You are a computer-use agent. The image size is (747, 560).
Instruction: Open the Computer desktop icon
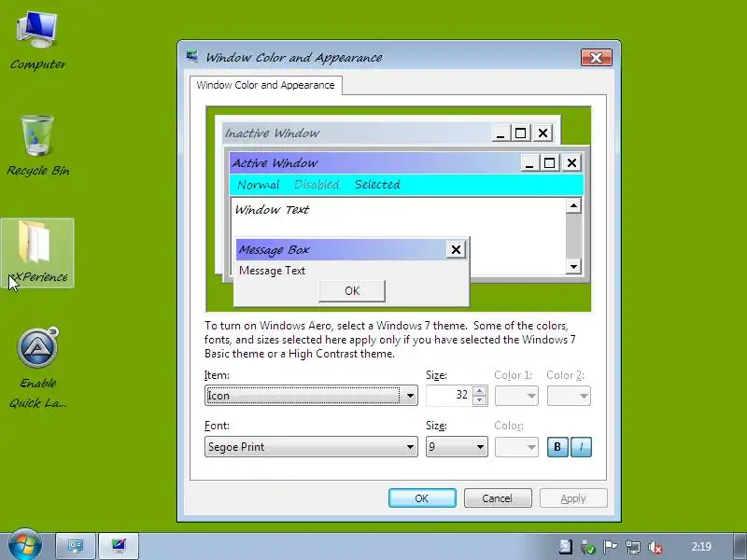[37, 41]
